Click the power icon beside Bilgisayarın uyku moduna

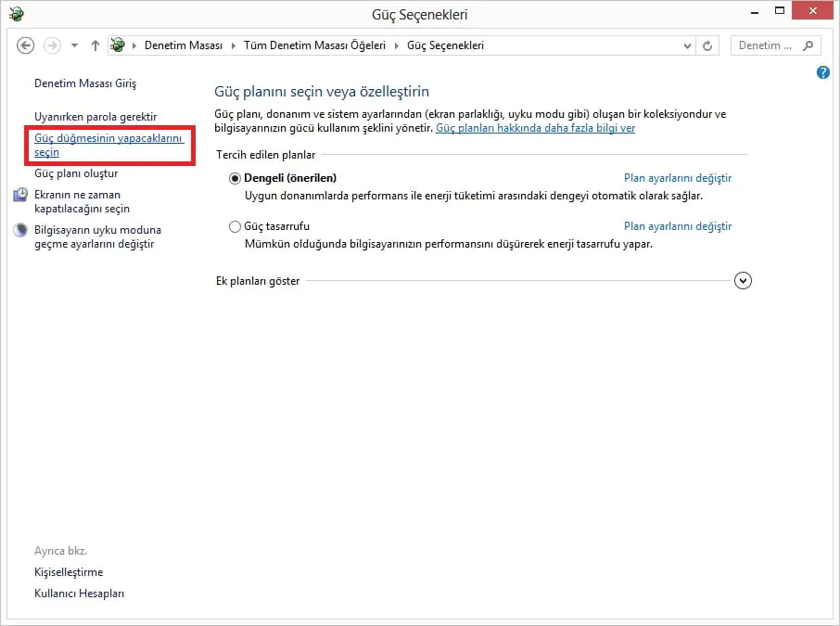click(x=20, y=230)
